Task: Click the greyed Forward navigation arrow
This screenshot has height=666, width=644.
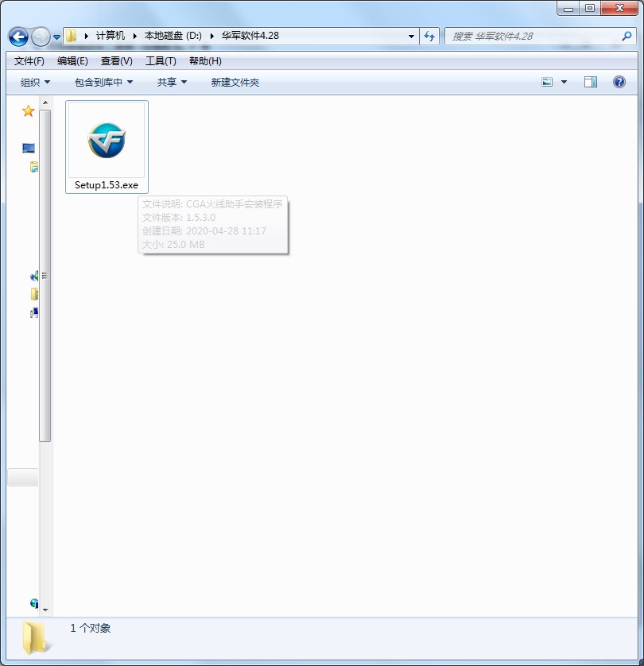Action: coord(41,37)
